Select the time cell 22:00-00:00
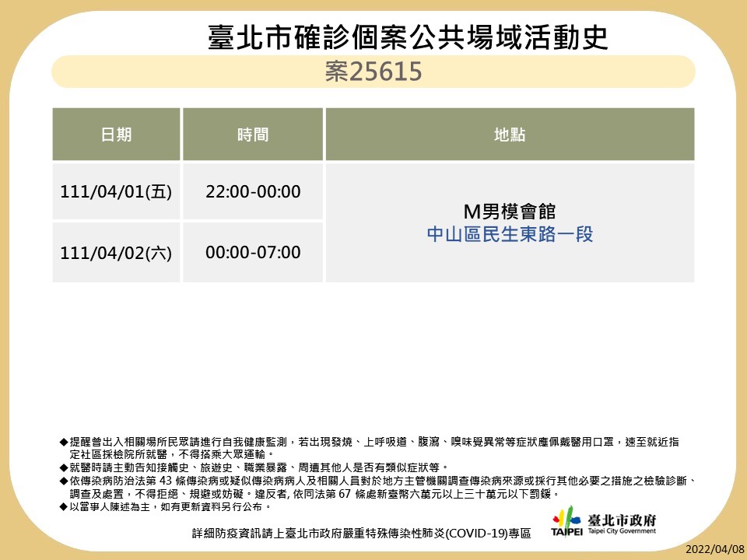747x560 pixels. pos(253,191)
